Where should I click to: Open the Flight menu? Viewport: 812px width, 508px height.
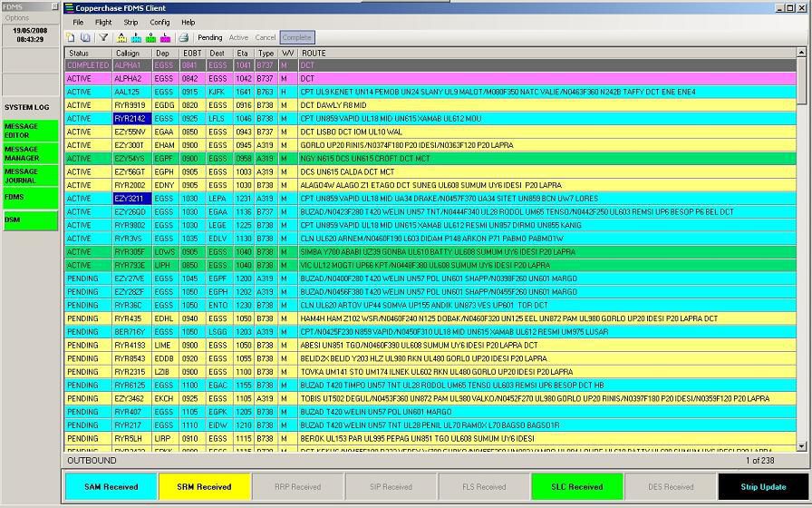click(x=103, y=22)
